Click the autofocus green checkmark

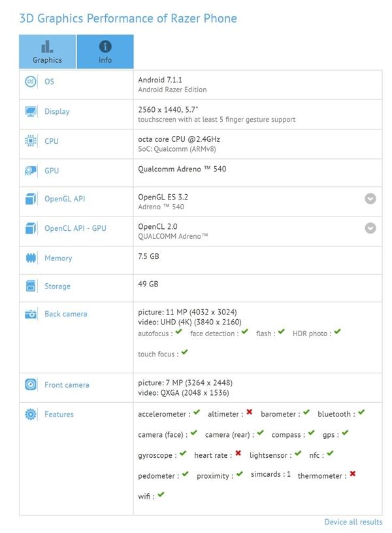click(x=179, y=332)
